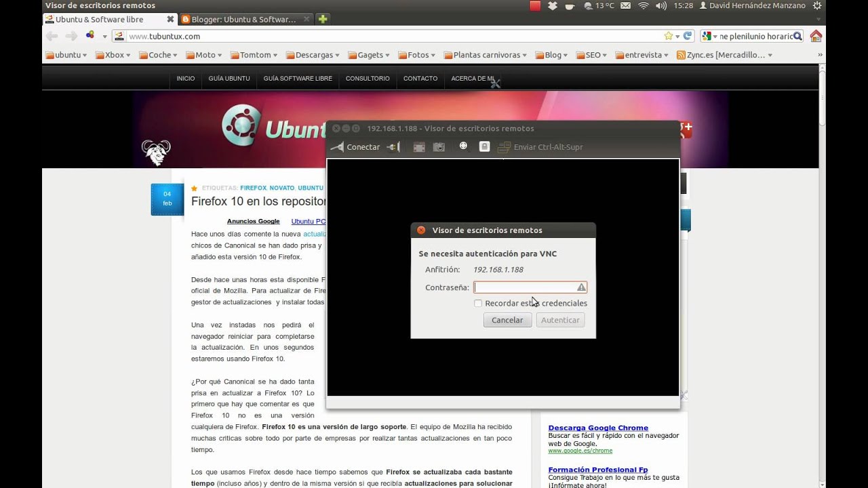The width and height of the screenshot is (868, 488).
Task: Focus the Contraseña password field
Action: pos(530,287)
